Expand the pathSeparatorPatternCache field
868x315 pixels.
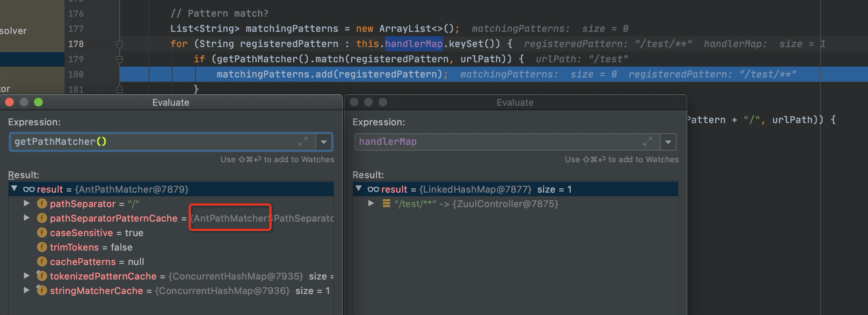[x=26, y=218]
